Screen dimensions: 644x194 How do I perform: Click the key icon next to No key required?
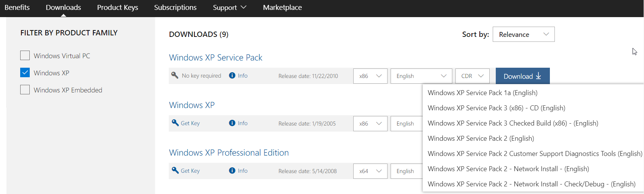pos(175,75)
